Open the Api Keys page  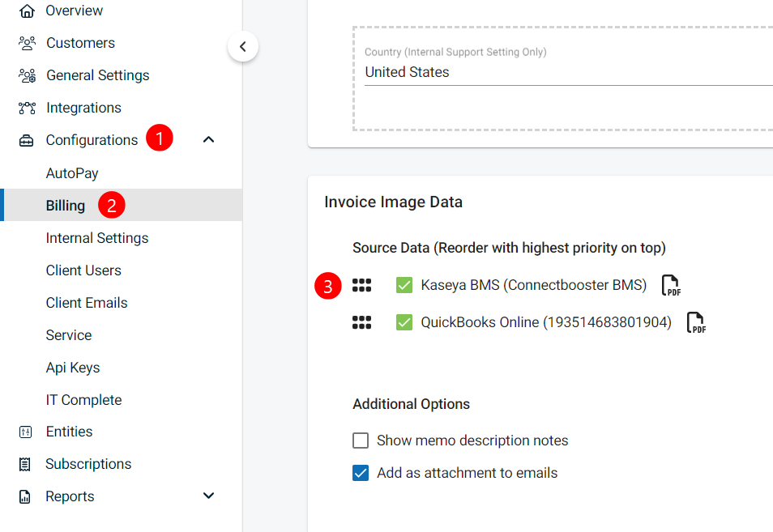click(73, 368)
